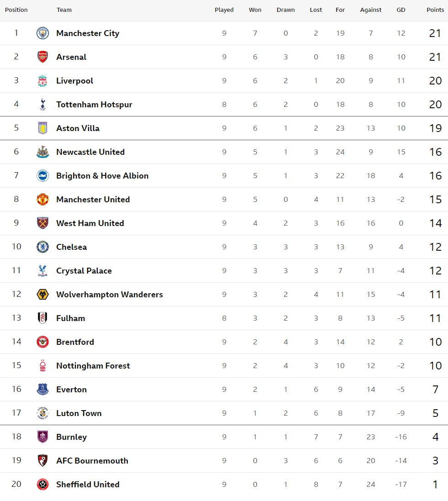This screenshot has height=501, width=448.
Task: Click the Tottenham Hotspur cockerel crest
Action: [42, 105]
